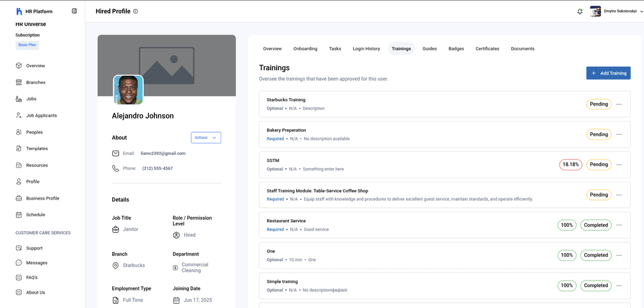Open Messages in customer care section
The image size is (644, 308).
pos(36,263)
